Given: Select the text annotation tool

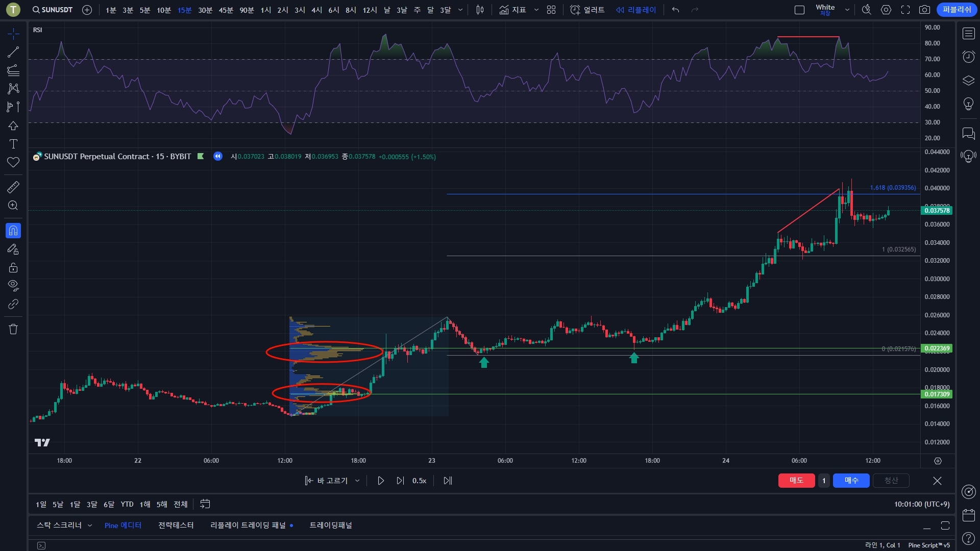Looking at the screenshot, I should [x=13, y=144].
